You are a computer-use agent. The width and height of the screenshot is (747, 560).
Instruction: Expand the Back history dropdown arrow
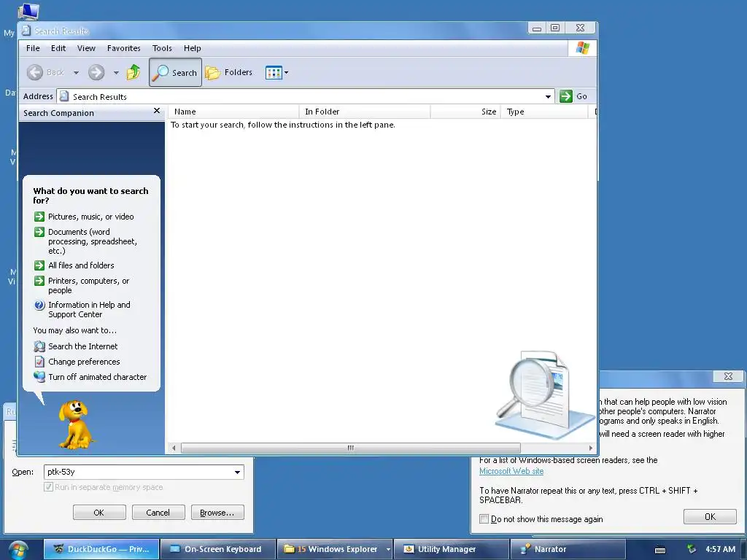tap(76, 73)
